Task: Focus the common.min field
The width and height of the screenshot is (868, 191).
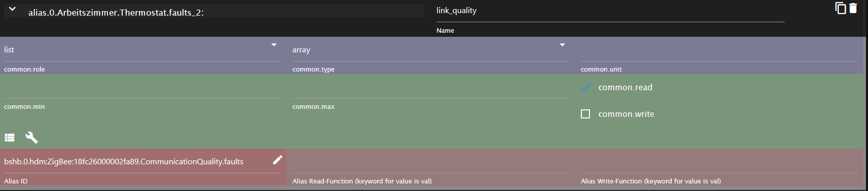Action: [142, 89]
